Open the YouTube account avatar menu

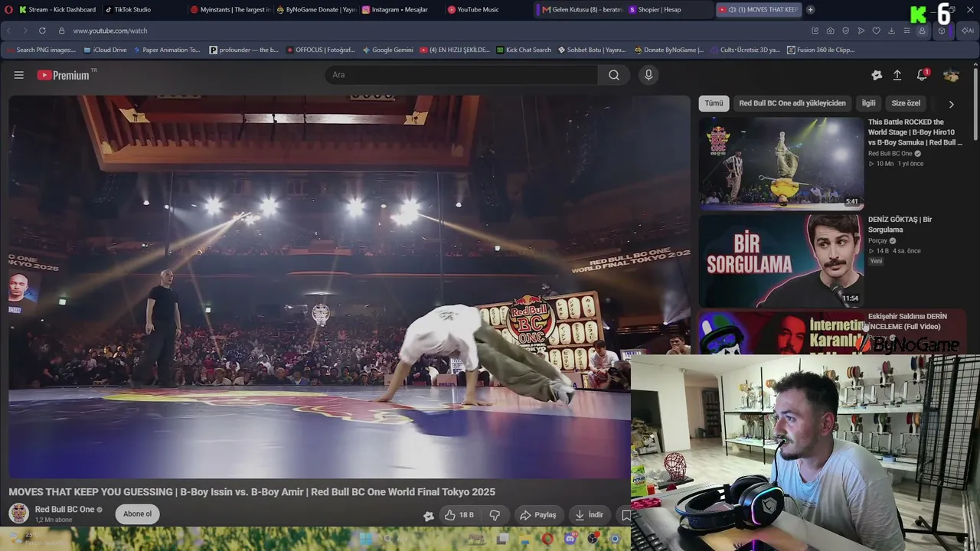click(x=951, y=75)
